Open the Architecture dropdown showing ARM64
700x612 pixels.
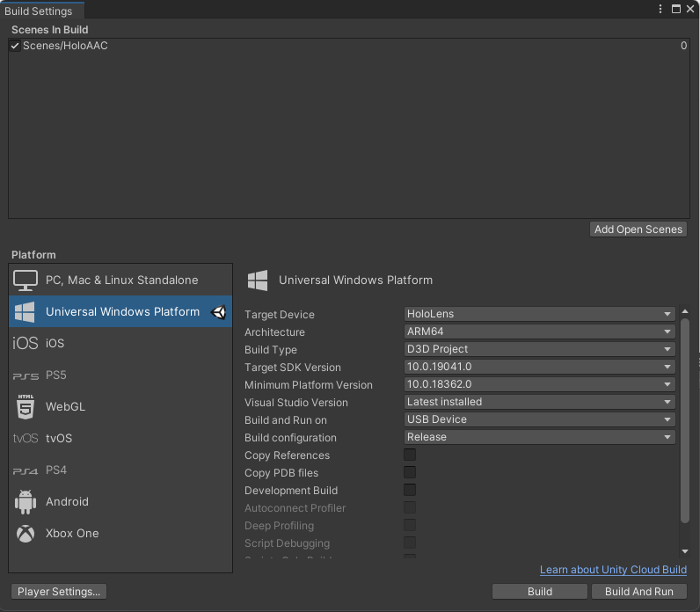539,331
